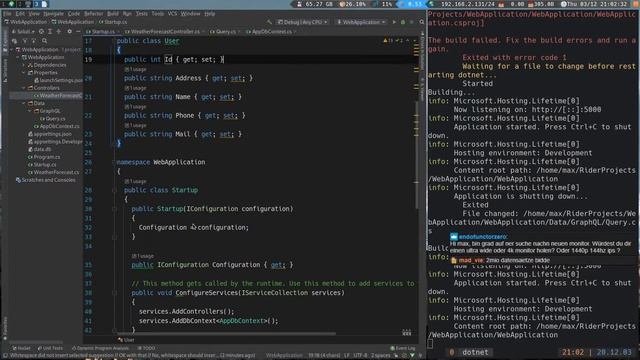Select appsettings.json in the tree
This screenshot has width=640, height=360.
[49, 134]
